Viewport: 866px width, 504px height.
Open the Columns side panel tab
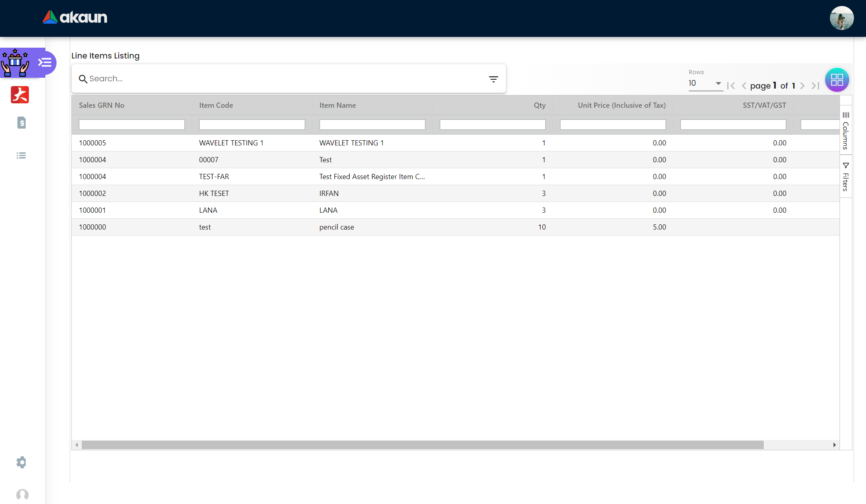click(846, 131)
